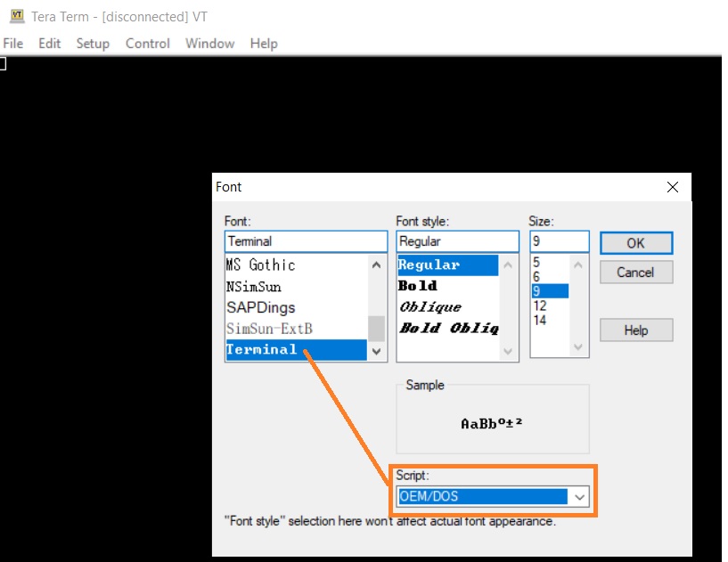Select font size 12
Viewport: 728px width, 562px height.
(x=540, y=305)
